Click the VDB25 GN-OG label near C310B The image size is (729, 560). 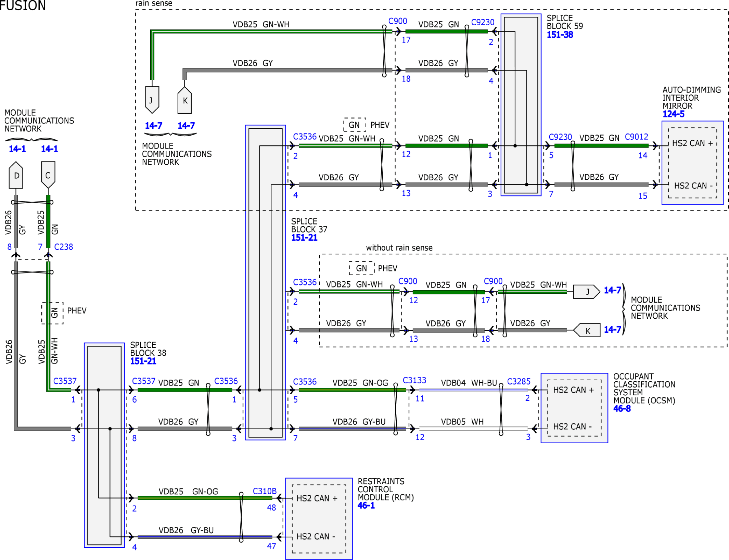point(188,492)
